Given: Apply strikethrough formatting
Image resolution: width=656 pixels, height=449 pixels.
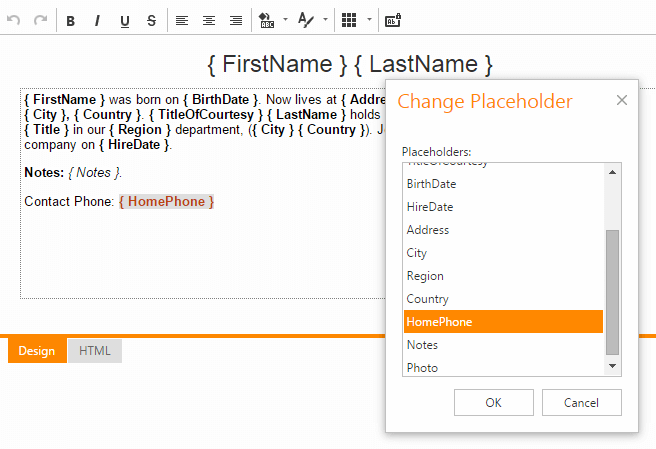Looking at the screenshot, I should (x=151, y=20).
